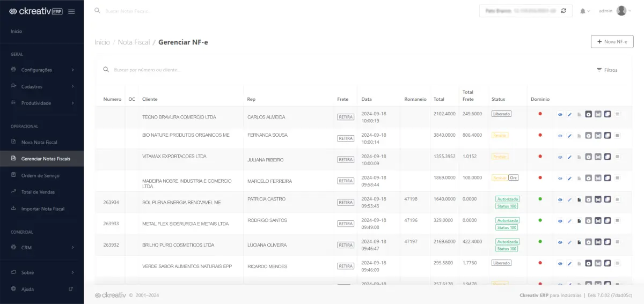Click dark circle-square icon in TECNO BRAVURA row
Viewport: 644px width, 304px height.
(588, 114)
